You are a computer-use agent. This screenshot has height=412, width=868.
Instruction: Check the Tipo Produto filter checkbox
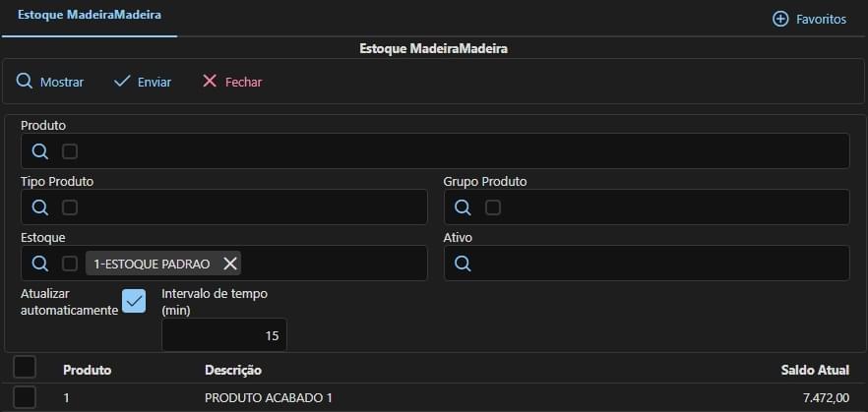point(70,207)
